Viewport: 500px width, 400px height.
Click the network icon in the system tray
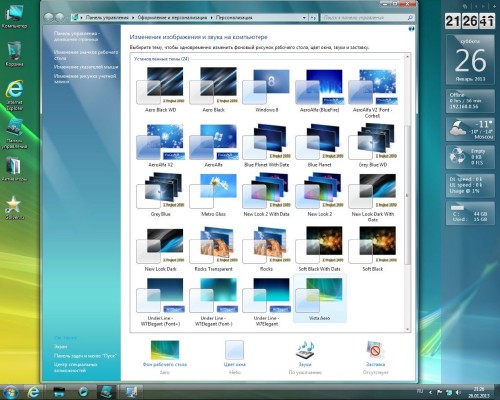tap(449, 392)
